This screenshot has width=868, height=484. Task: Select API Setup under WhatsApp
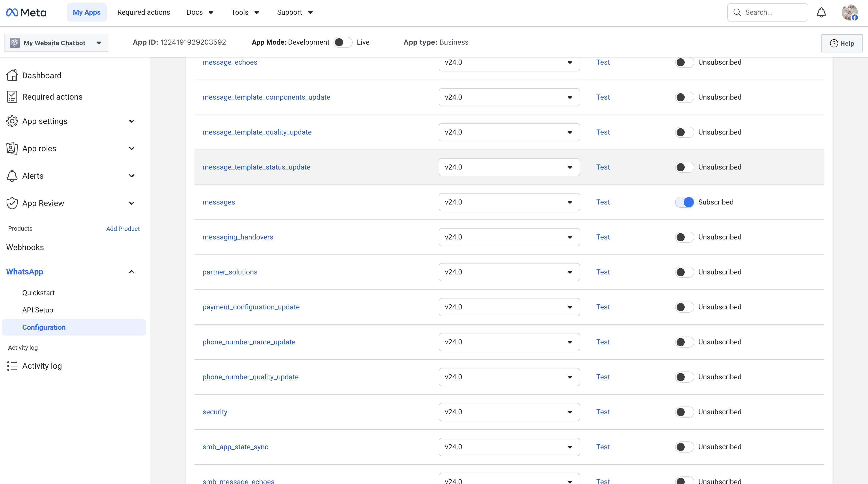click(38, 310)
